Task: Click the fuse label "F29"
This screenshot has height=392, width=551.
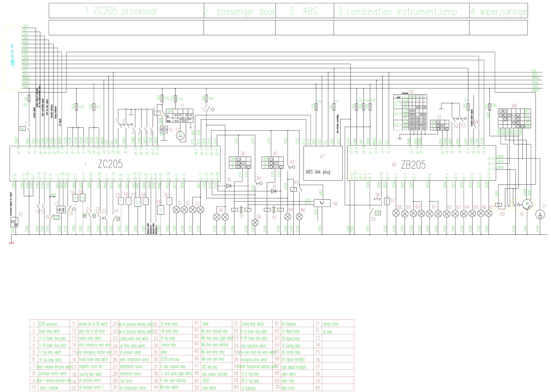Action: point(494,105)
